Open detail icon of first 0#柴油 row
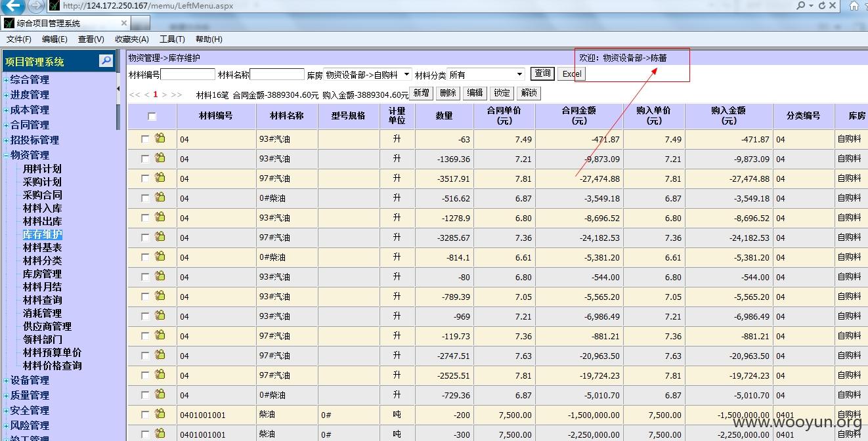This screenshot has height=441, width=868. pyautogui.click(x=160, y=198)
